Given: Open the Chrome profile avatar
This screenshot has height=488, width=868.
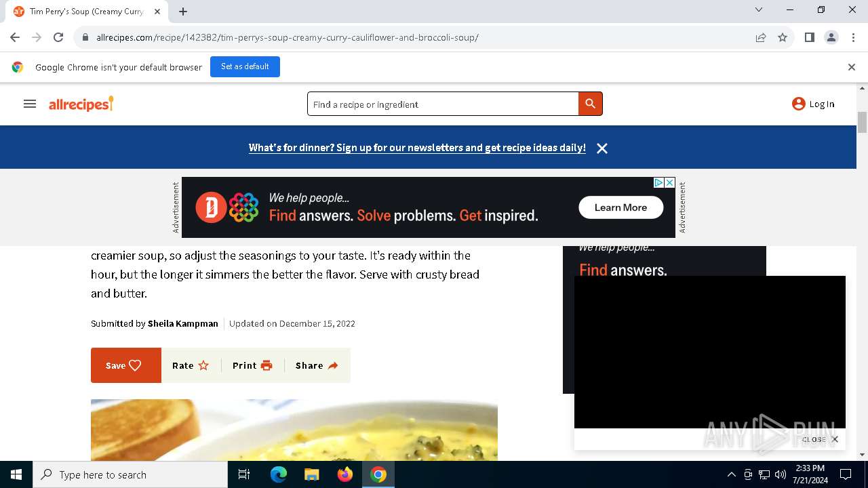Looking at the screenshot, I should (831, 37).
